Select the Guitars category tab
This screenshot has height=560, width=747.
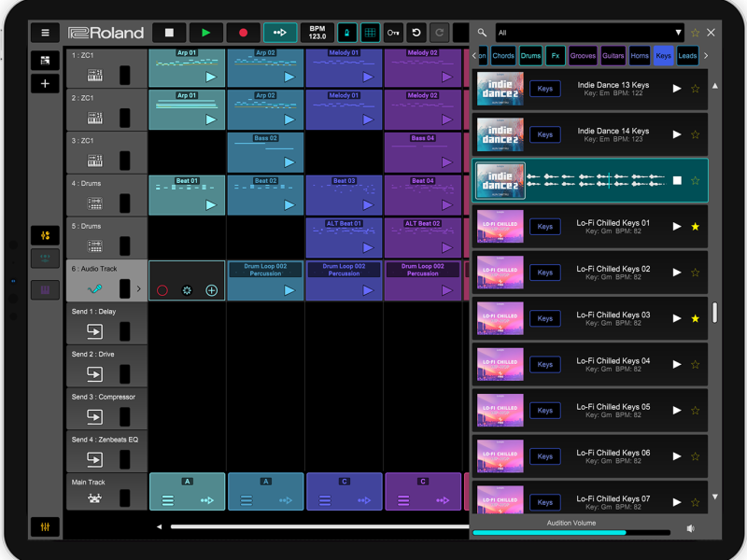pyautogui.click(x=613, y=56)
